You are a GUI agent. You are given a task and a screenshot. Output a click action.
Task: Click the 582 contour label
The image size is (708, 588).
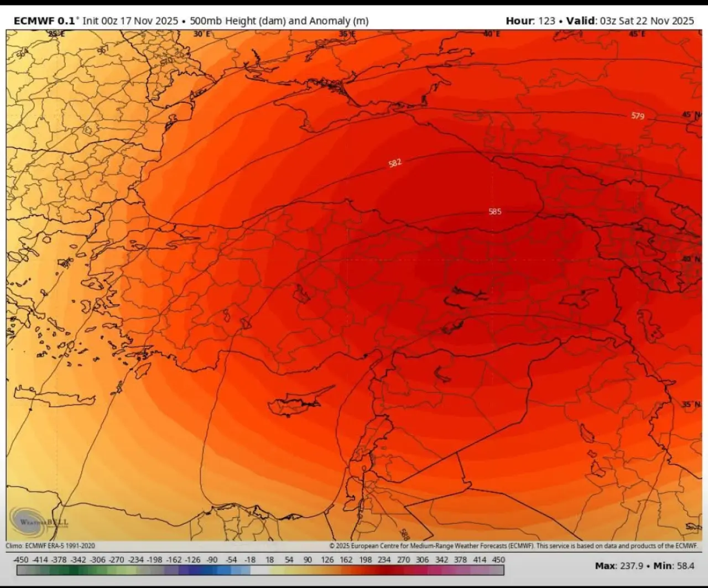395,163
